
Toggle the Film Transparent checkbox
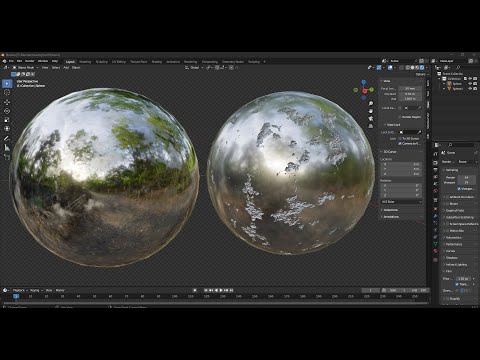tap(457, 284)
